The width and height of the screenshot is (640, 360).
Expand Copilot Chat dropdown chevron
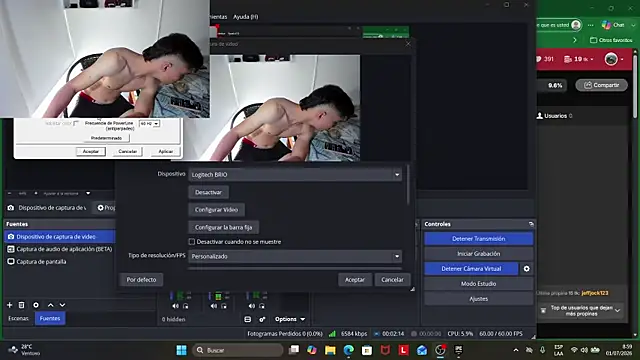[x=633, y=25]
